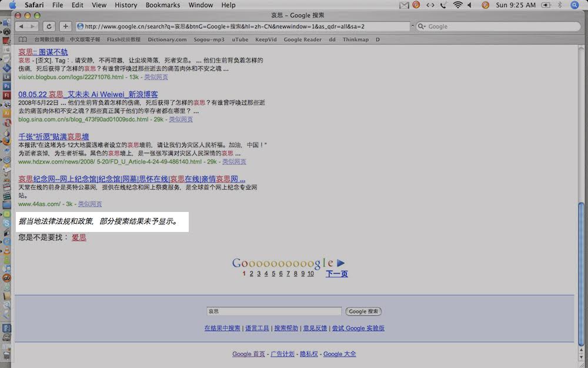Reload the page with the refresh button
The height and width of the screenshot is (368, 588).
49,26
